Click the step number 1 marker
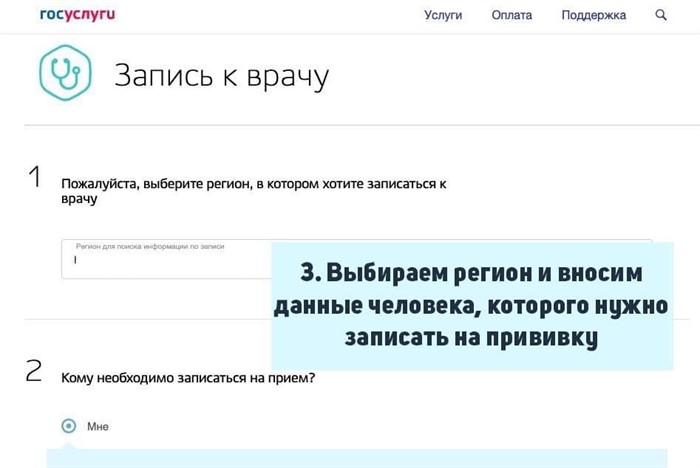The image size is (700, 468). coord(34,179)
